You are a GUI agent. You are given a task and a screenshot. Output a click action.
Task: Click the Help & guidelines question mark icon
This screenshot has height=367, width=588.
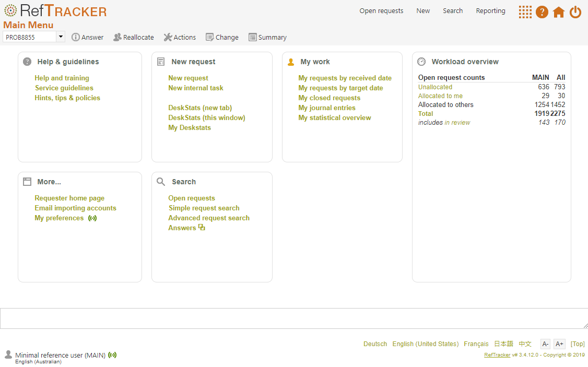[x=27, y=62]
